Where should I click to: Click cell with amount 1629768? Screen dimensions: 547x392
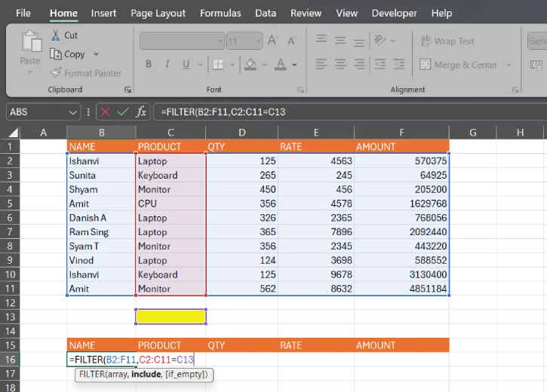point(401,204)
